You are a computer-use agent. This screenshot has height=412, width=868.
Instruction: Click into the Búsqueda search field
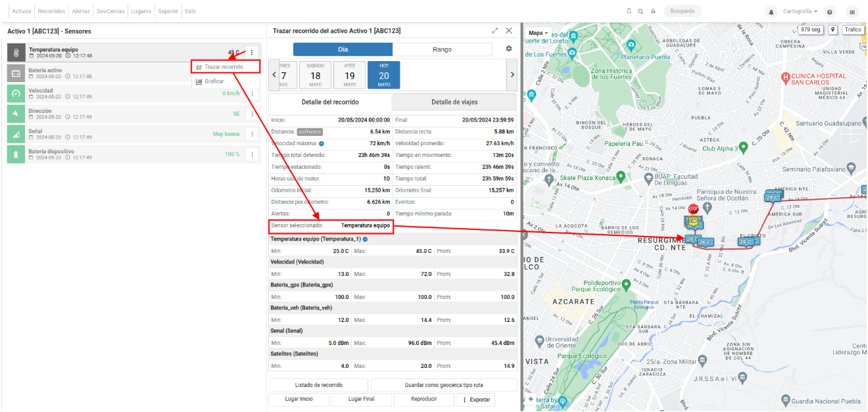click(683, 11)
